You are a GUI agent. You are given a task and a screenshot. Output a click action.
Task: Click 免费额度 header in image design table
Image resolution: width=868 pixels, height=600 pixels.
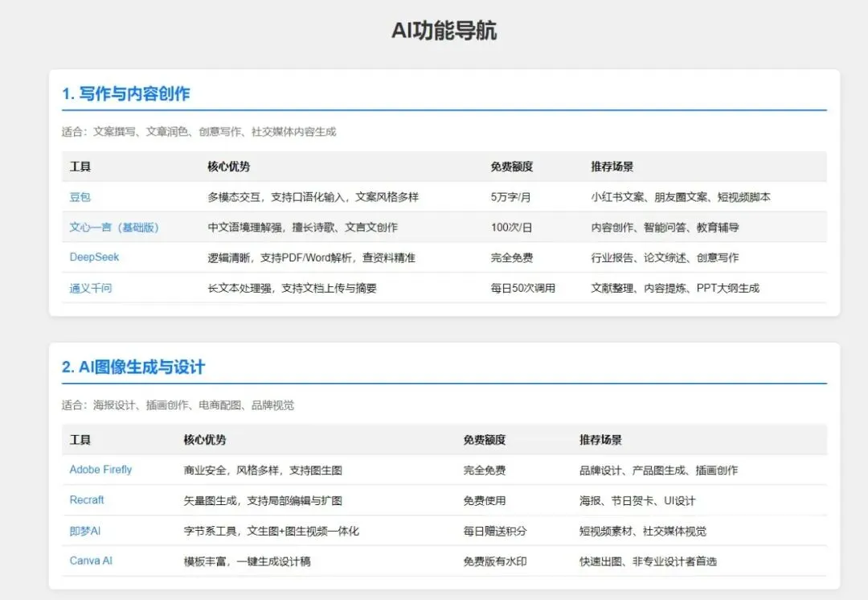(x=485, y=440)
